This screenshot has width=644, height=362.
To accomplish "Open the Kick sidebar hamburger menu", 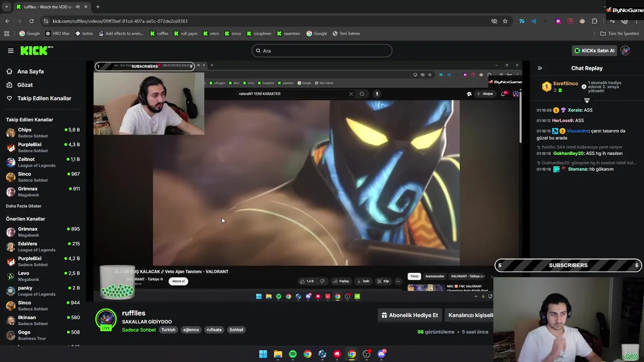I will 11,51.
